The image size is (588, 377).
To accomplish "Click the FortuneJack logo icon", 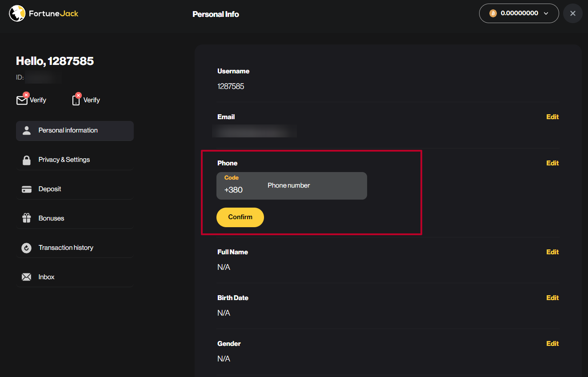I will click(x=17, y=13).
